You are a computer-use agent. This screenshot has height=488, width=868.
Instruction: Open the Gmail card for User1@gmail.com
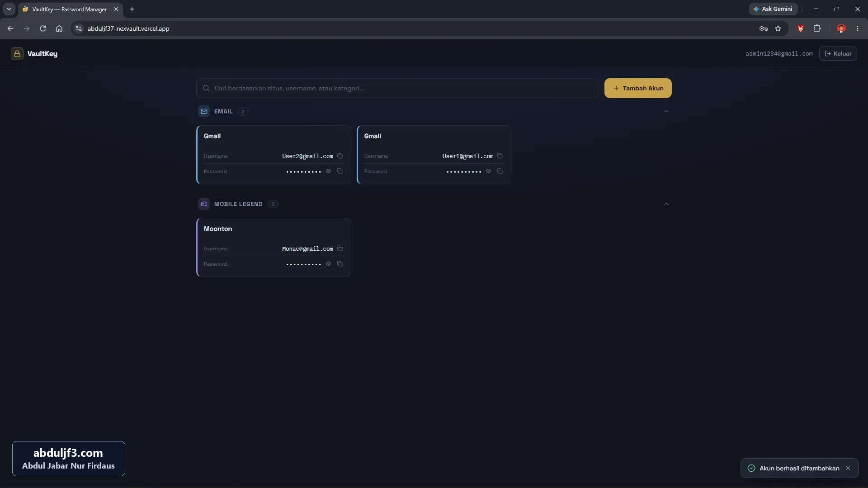pos(434,155)
